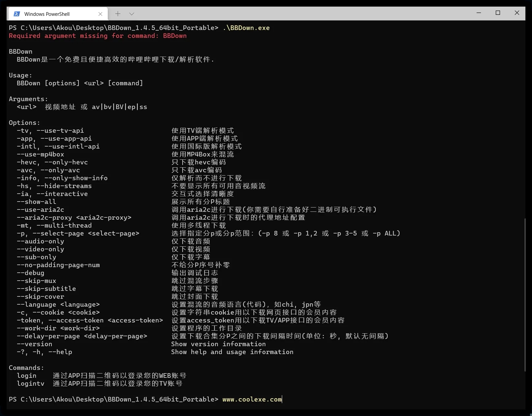Click the '-tv, --use-tv-api' option
This screenshot has height=416, width=532.
point(50,130)
